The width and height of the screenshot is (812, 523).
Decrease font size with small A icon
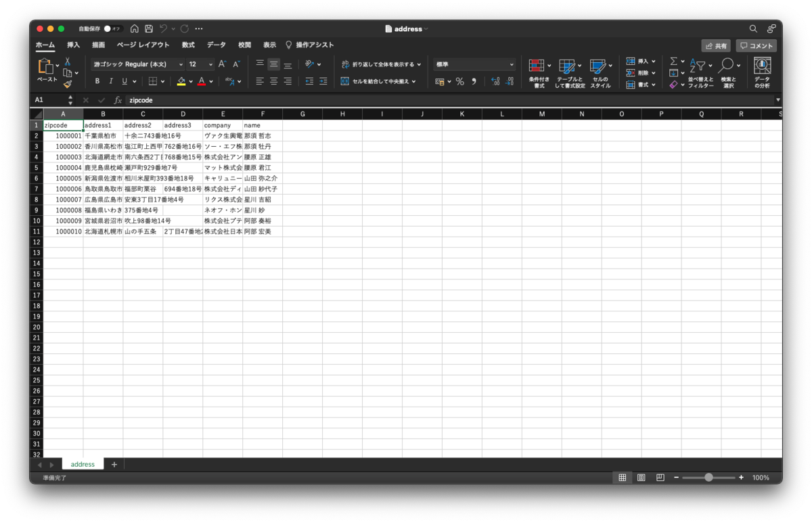236,64
